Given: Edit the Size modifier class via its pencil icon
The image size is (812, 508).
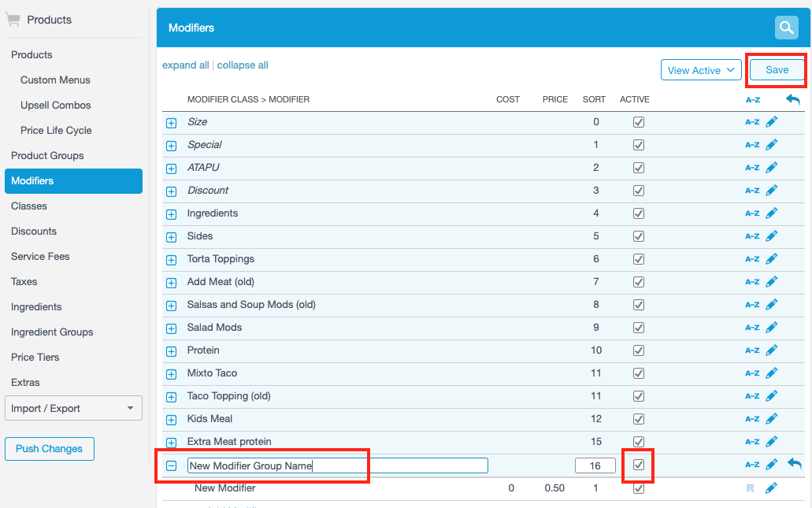Looking at the screenshot, I should pos(771,121).
